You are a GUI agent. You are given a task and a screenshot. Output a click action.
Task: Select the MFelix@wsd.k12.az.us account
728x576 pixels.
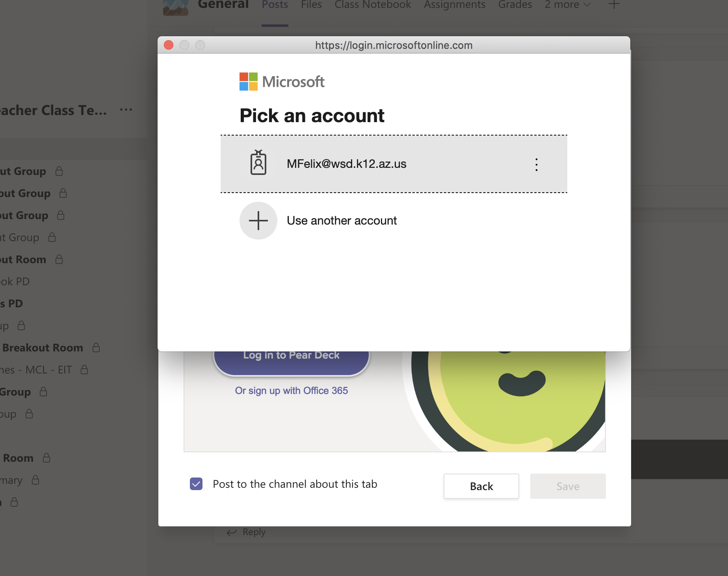pos(394,164)
